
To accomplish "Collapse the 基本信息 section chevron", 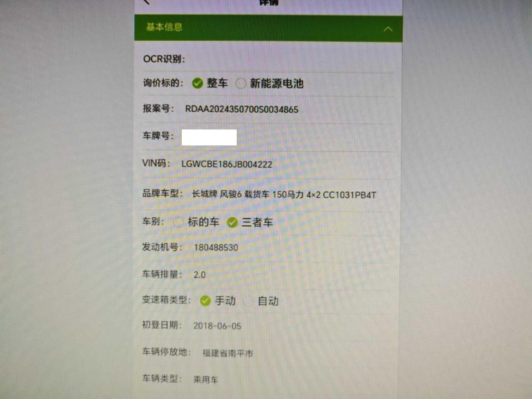I will tap(388, 29).
